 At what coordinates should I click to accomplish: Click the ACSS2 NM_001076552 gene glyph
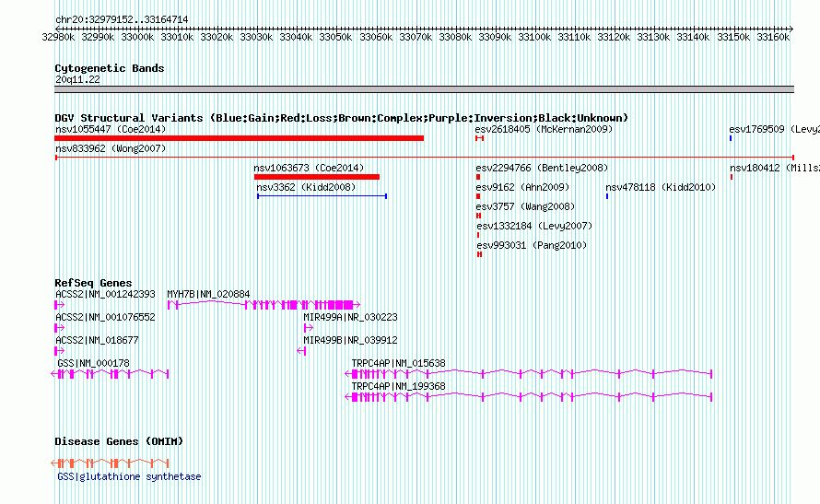pyautogui.click(x=60, y=327)
